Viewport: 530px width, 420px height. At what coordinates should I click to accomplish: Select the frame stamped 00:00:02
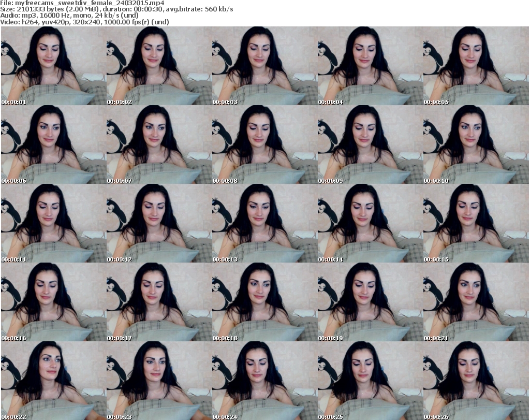coord(159,66)
